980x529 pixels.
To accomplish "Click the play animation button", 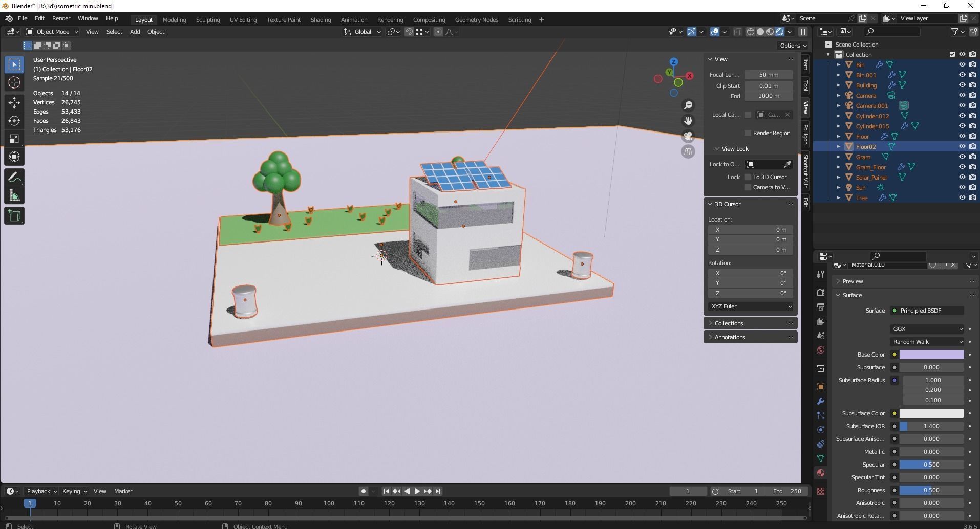I will click(x=417, y=491).
